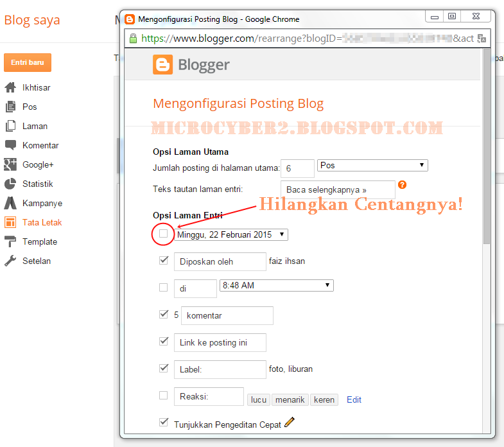Click the orange help question mark icon

tap(402, 184)
